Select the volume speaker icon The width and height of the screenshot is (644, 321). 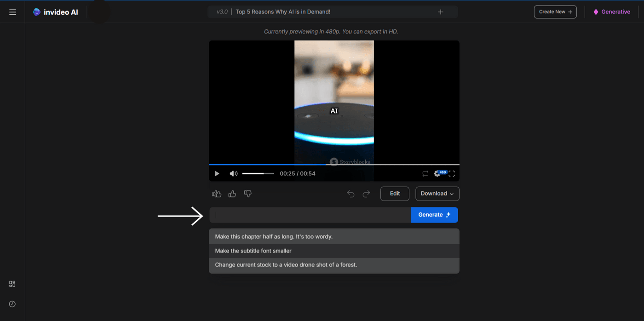coord(233,173)
